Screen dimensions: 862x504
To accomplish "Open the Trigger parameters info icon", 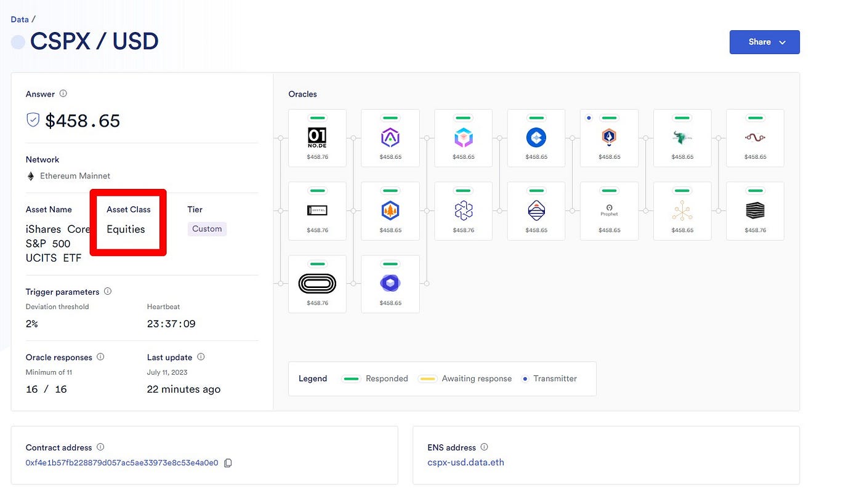I will 108,292.
